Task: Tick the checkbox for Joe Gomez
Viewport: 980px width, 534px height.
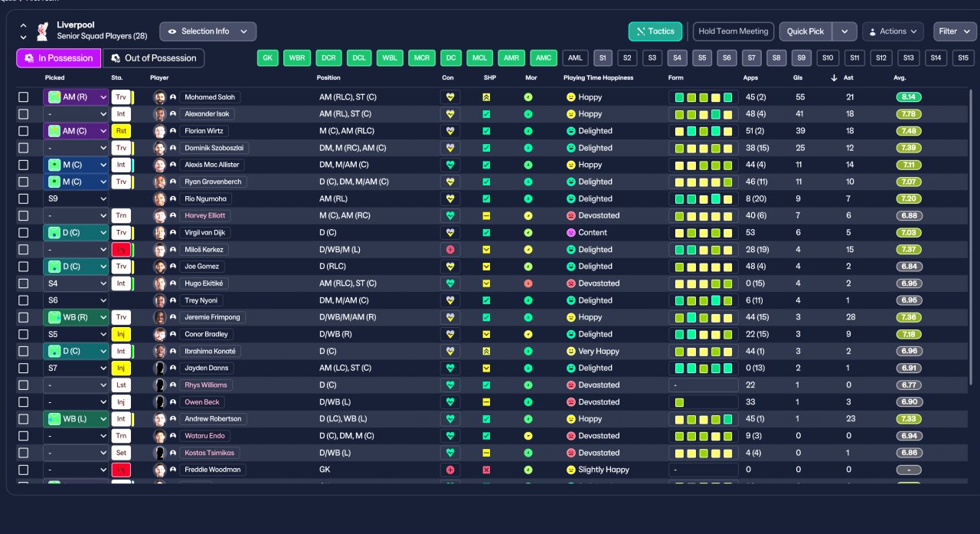Action: (24, 267)
